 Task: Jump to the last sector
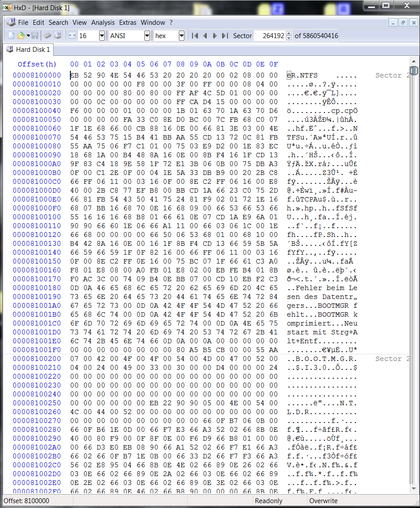click(x=225, y=35)
